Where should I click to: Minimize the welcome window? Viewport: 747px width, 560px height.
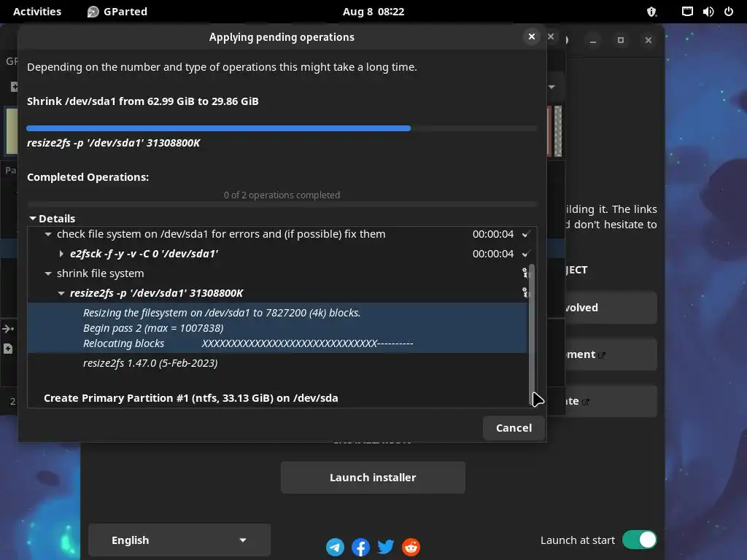pyautogui.click(x=592, y=41)
